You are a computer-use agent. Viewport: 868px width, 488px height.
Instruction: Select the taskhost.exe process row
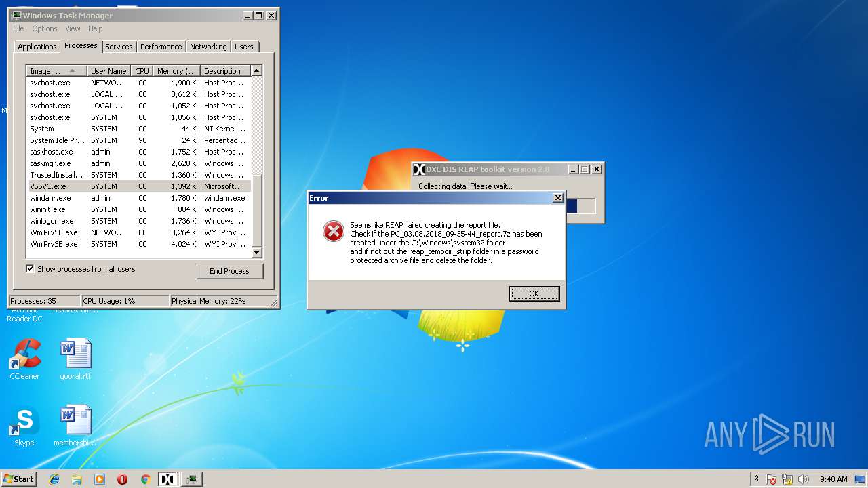(x=138, y=152)
